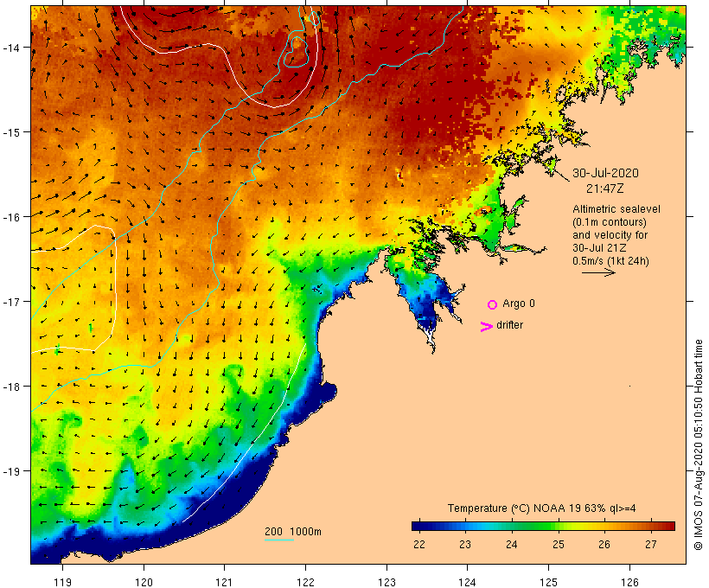Click the longitude axis label 121

tap(224, 582)
